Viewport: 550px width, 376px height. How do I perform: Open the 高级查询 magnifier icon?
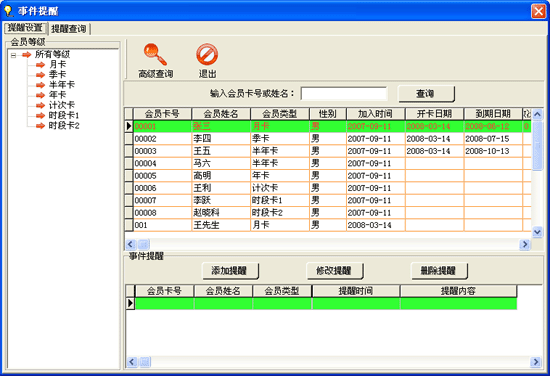[155, 55]
